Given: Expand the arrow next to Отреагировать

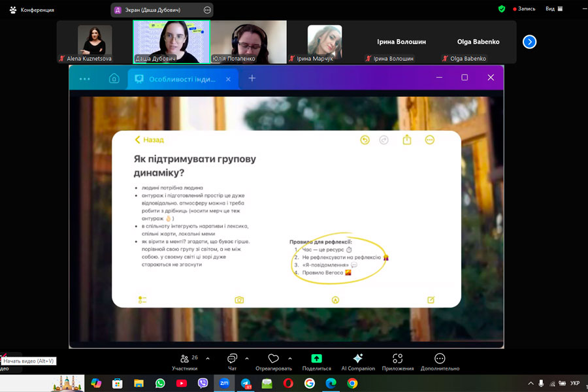Looking at the screenshot, I should pos(289,358).
